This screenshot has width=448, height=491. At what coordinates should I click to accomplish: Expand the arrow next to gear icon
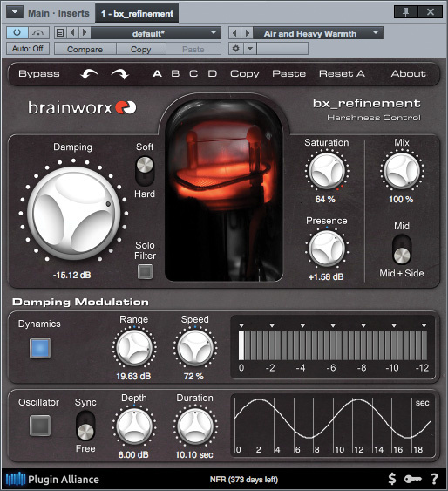(x=250, y=49)
